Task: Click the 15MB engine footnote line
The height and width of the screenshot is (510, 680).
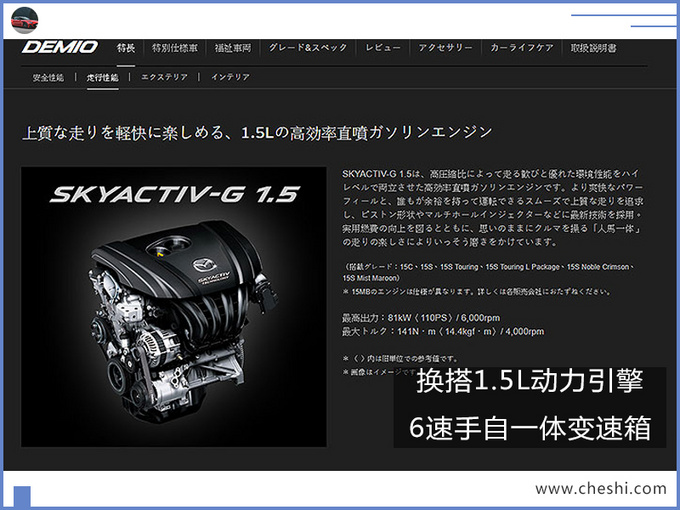Action: click(x=476, y=292)
